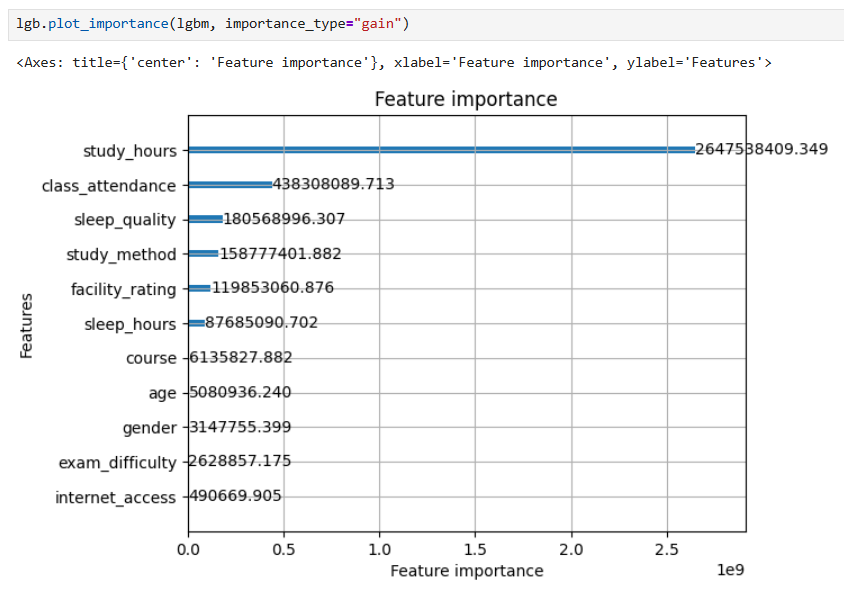Click the study_hours value 2647538409.349
The image size is (844, 595).
pos(762,150)
